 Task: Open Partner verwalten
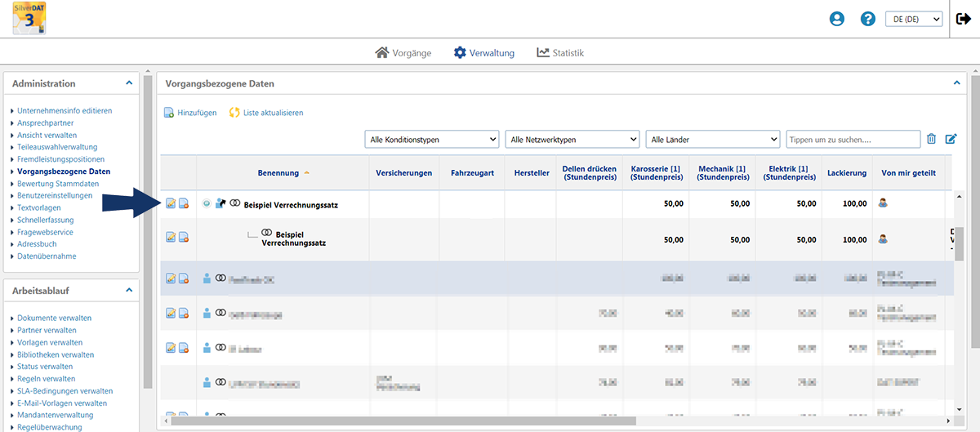47,330
